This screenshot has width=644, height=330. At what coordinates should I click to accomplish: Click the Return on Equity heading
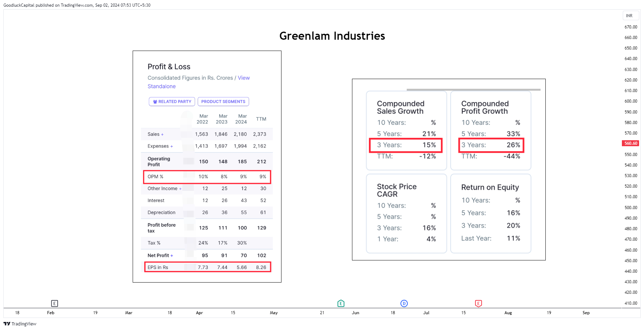tap(490, 187)
